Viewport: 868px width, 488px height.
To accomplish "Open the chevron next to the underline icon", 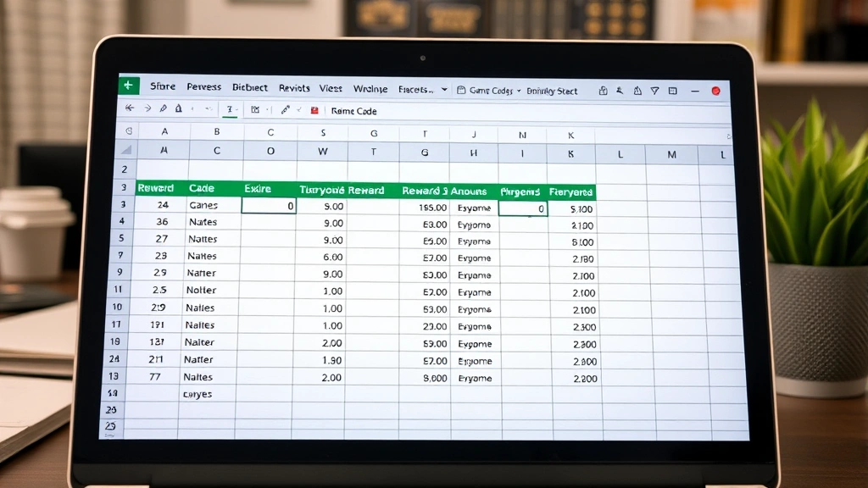I will (x=236, y=109).
